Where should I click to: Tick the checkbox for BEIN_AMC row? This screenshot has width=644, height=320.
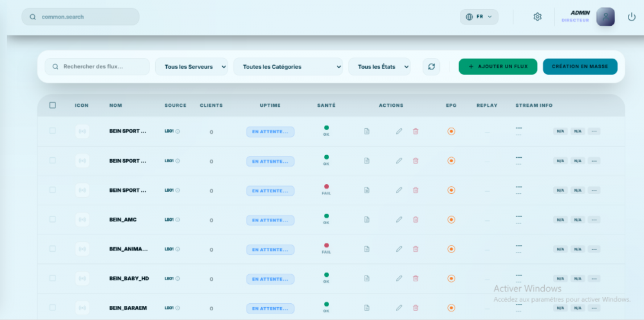click(53, 220)
